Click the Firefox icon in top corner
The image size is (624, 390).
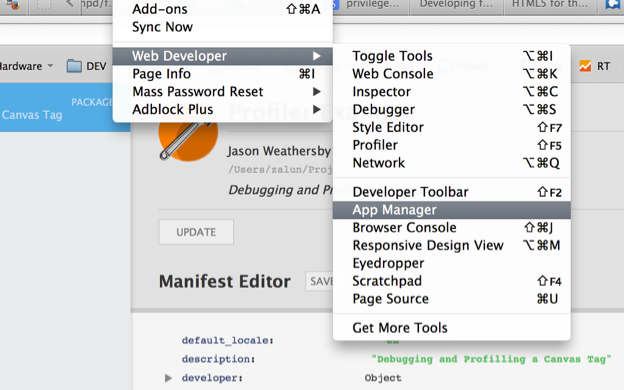click(13, 5)
